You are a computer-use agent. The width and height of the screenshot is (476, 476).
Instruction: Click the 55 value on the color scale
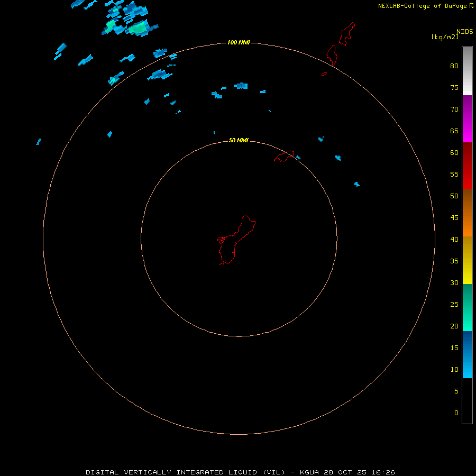pos(454,174)
